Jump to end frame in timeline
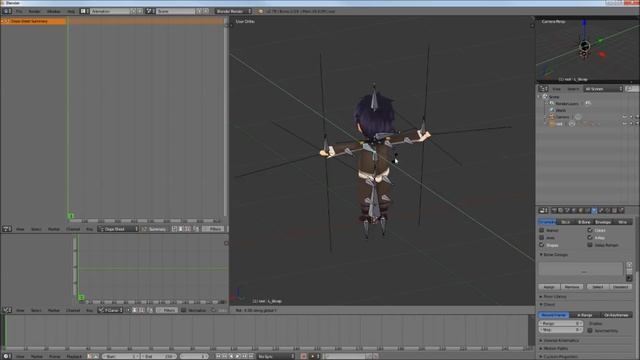 tap(251, 356)
